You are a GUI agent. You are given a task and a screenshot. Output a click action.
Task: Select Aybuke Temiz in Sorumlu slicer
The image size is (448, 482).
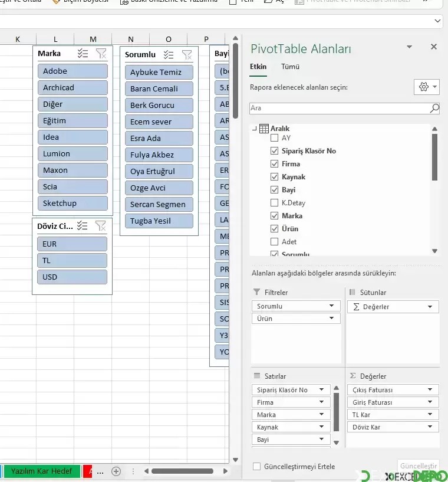pyautogui.click(x=159, y=72)
